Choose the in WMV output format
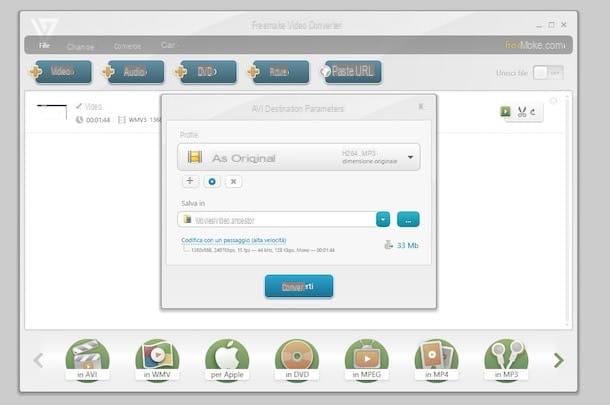Image resolution: width=610 pixels, height=405 pixels. 157,360
